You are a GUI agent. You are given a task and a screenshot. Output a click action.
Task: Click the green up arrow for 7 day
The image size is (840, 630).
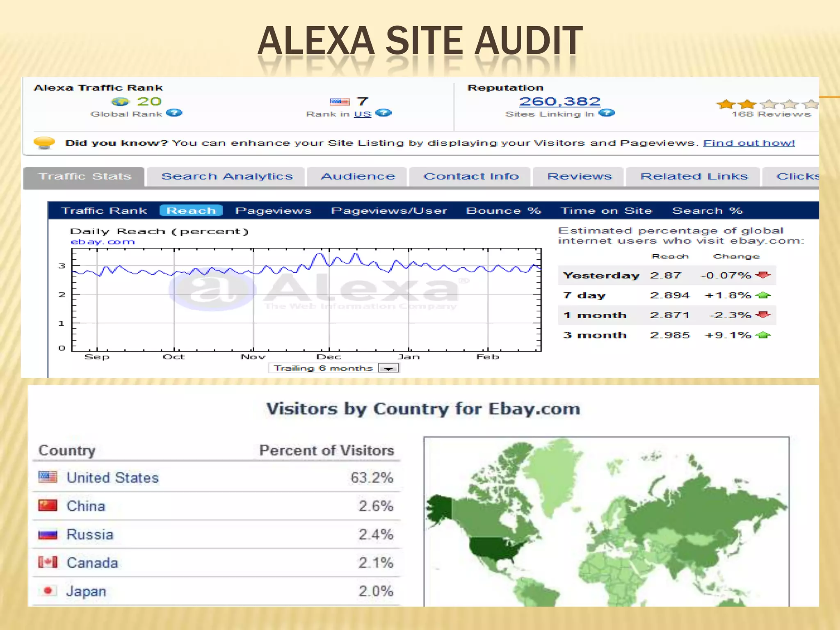[763, 295]
